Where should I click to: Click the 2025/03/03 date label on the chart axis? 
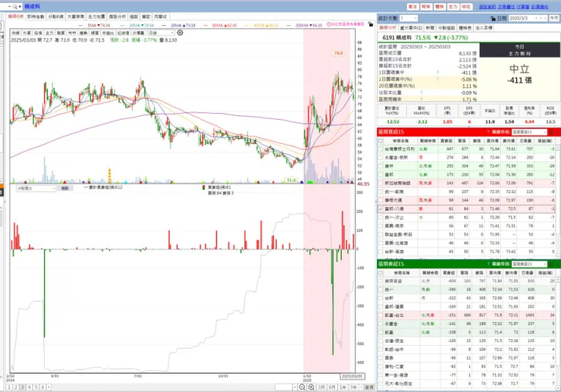point(352,377)
